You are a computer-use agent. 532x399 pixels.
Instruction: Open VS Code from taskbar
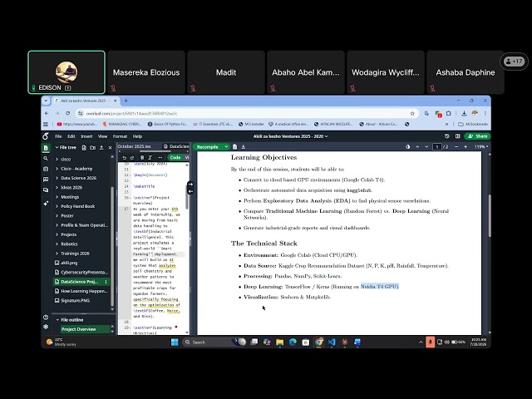pyautogui.click(x=332, y=342)
